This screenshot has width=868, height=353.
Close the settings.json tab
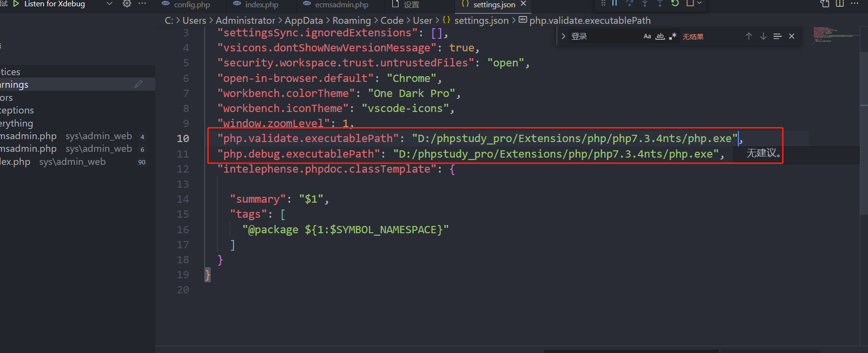pyautogui.click(x=523, y=4)
